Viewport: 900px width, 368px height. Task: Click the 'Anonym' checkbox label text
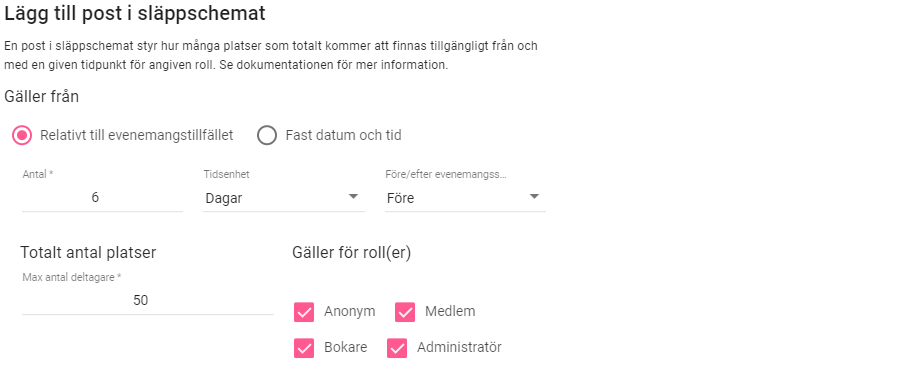pos(350,312)
